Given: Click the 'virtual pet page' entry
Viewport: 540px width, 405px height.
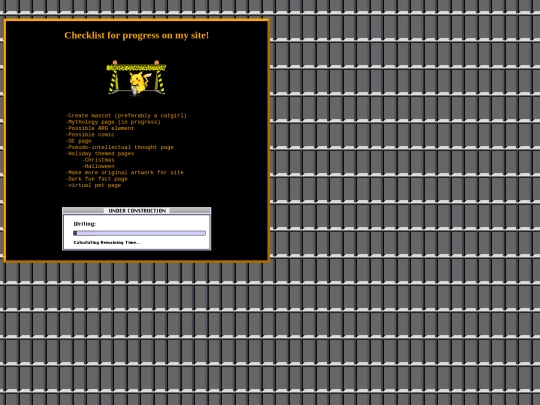Looking at the screenshot, I should [x=93, y=185].
